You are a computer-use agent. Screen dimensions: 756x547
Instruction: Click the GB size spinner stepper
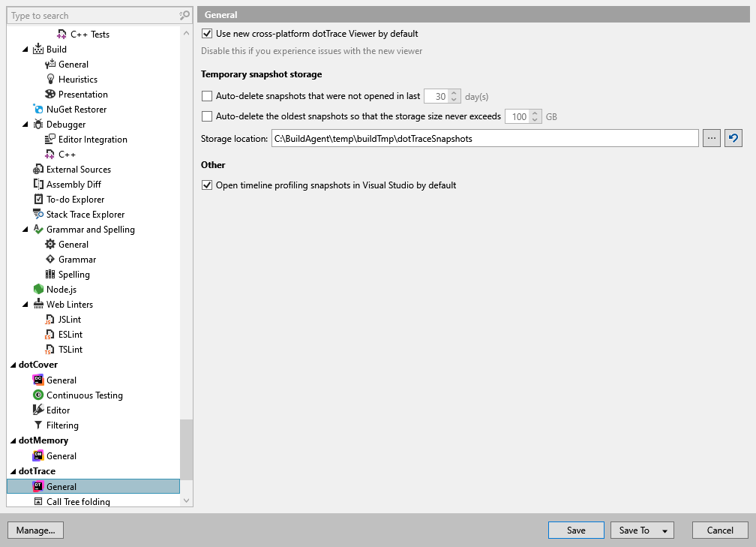(535, 116)
